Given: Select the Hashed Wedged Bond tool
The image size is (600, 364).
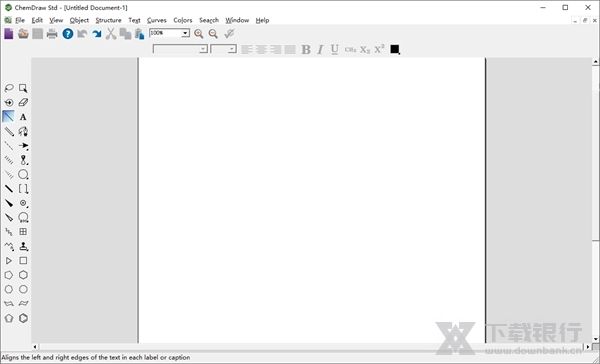Looking at the screenshot, I should click(9, 175).
